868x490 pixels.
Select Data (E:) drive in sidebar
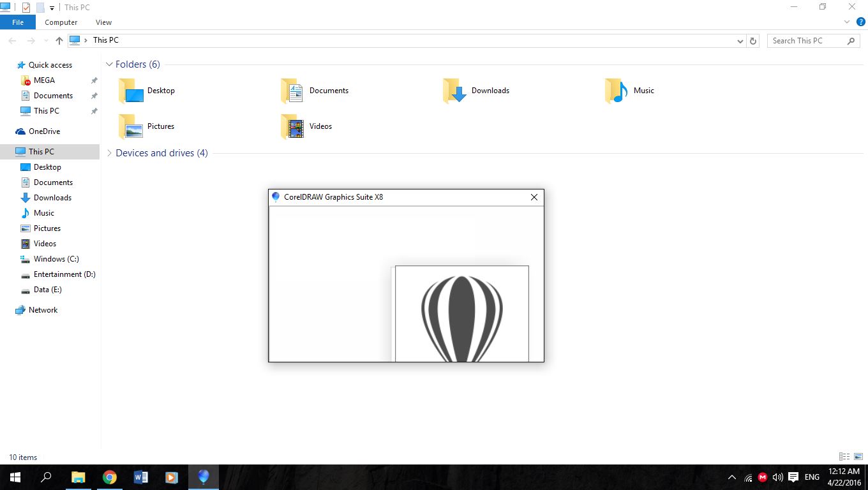pyautogui.click(x=48, y=290)
